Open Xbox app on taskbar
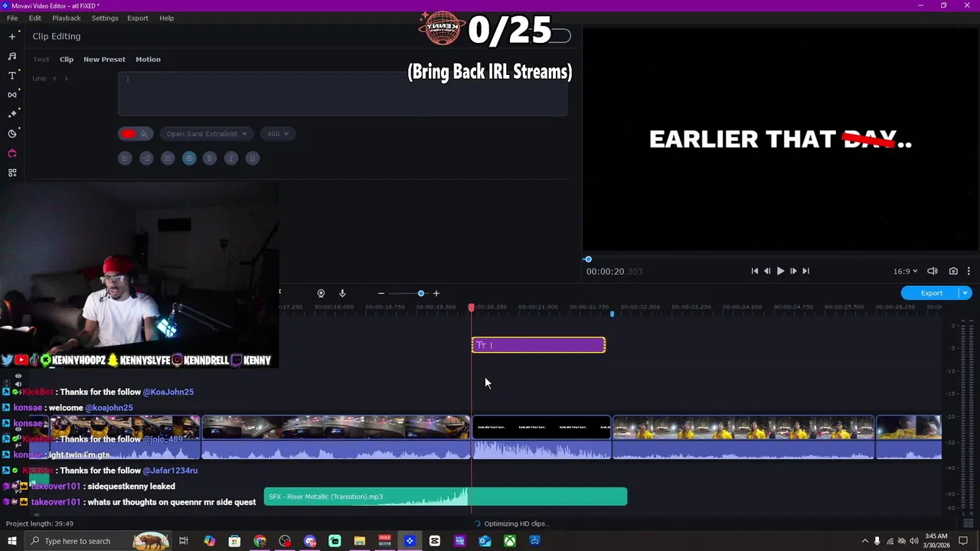980x551 pixels. 510,541
